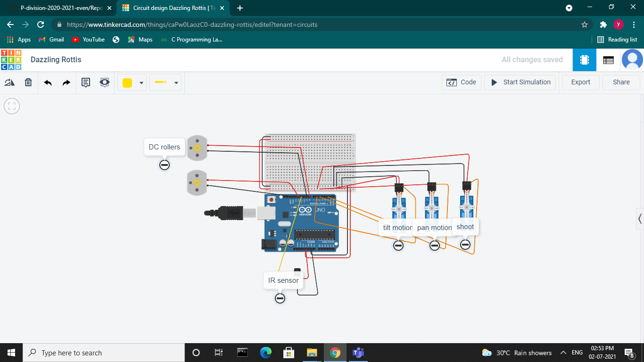644x362 pixels.
Task: Open weather 30°C Rain showers widget
Action: tap(517, 353)
